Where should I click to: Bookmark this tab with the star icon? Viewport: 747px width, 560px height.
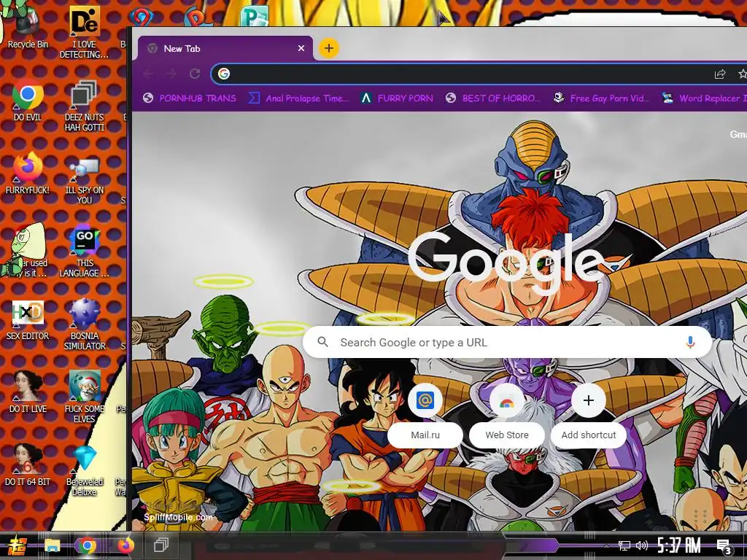[742, 74]
